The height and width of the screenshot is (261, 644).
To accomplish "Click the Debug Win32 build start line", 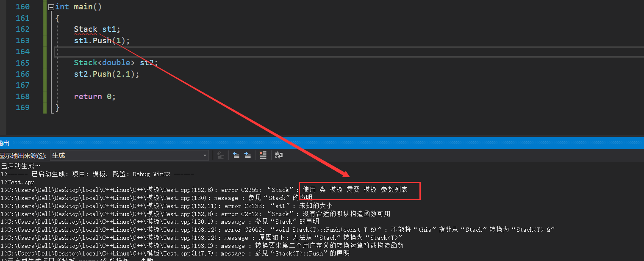I will click(x=97, y=174).
